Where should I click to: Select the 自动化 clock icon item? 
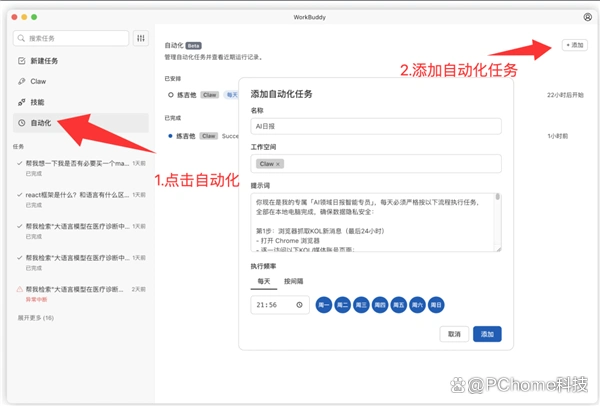(22, 122)
